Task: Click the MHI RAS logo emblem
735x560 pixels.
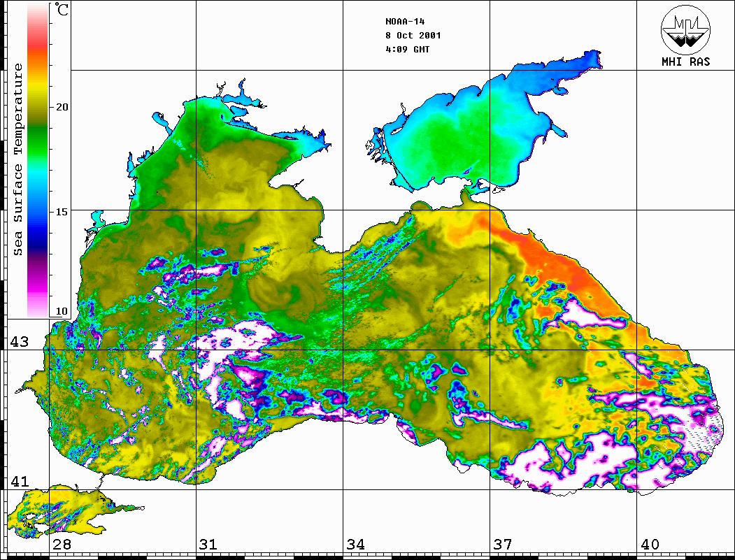Action: click(685, 29)
